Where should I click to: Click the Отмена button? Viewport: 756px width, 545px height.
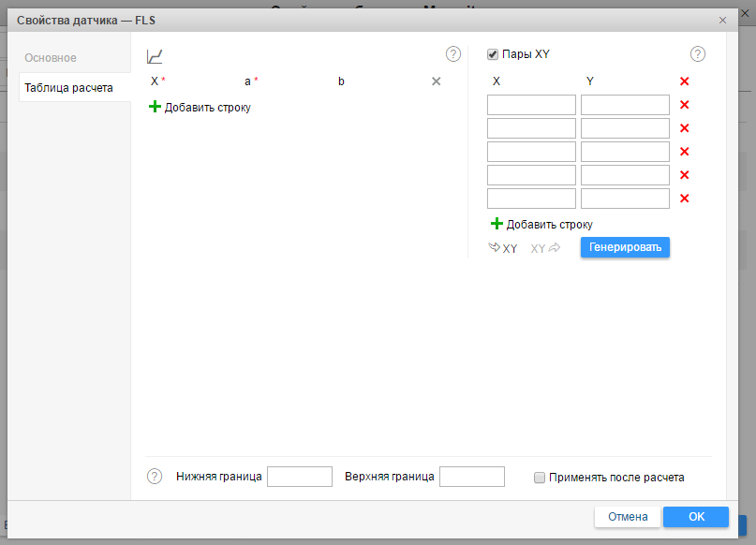[628, 517]
